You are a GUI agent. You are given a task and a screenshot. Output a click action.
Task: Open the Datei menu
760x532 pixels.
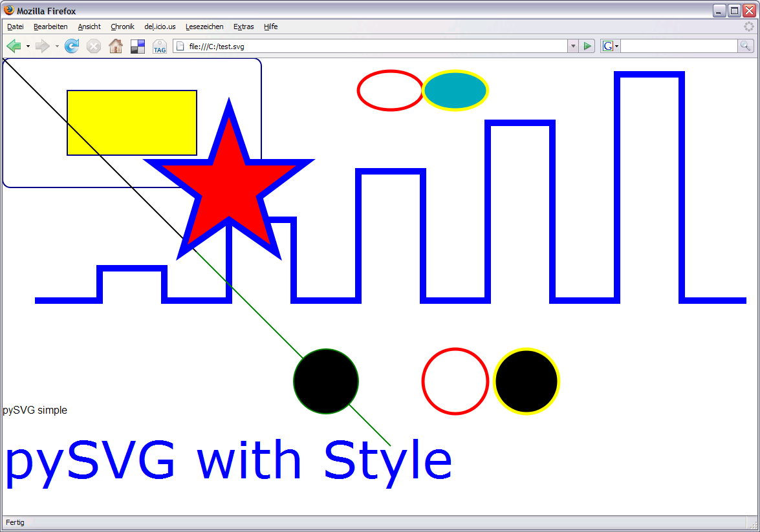pos(16,27)
